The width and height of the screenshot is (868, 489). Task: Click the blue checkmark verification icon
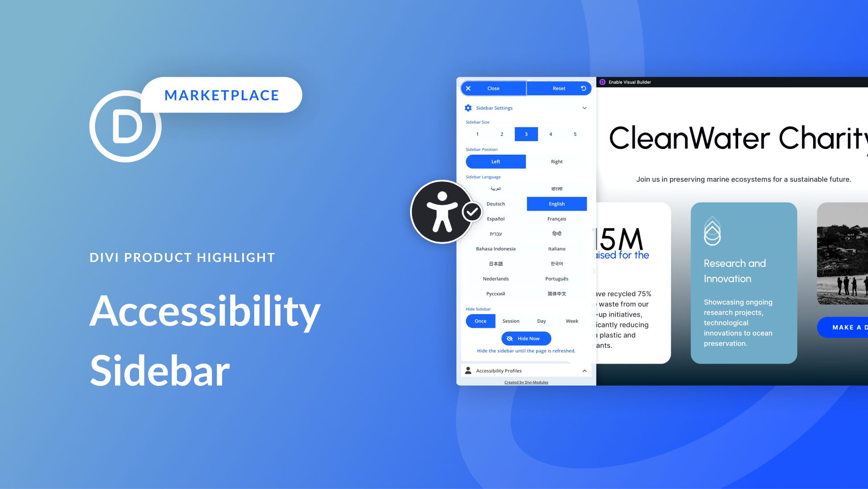click(471, 211)
